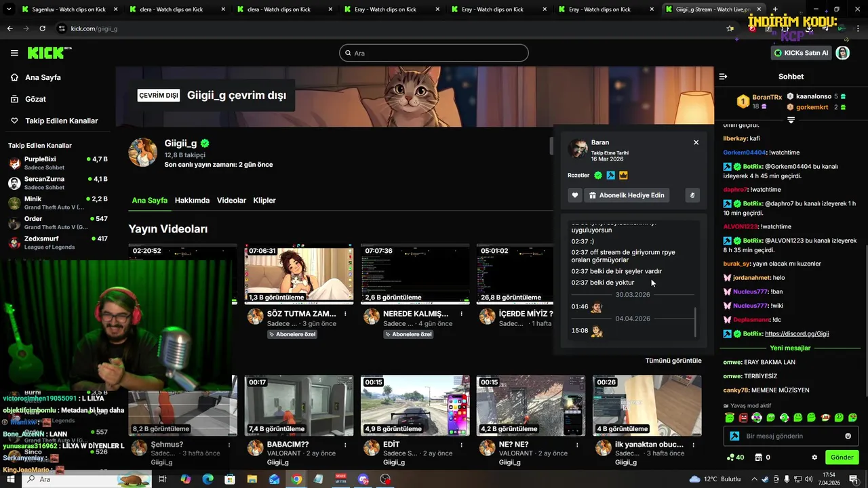
Task: Reload the page in browser
Action: 42,28
